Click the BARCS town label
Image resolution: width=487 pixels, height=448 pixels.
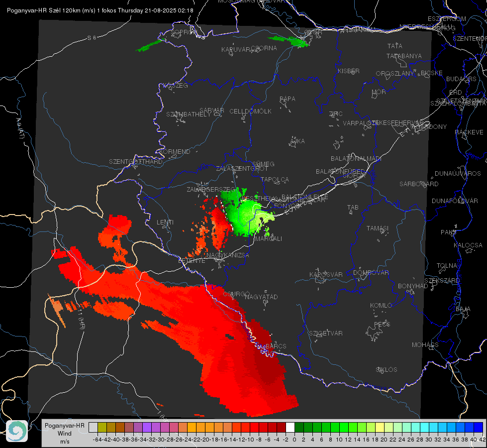(x=276, y=346)
